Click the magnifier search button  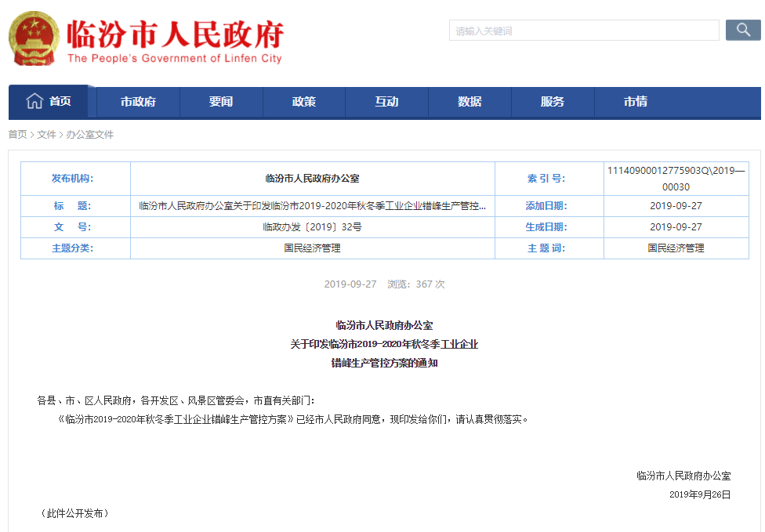(743, 31)
